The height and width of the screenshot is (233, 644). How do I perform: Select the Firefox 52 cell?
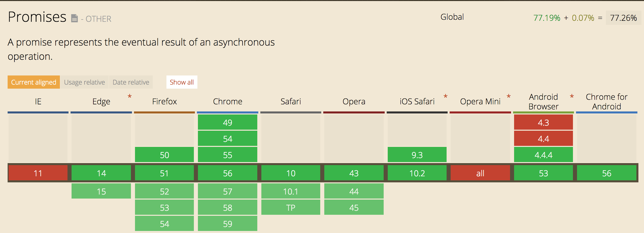click(164, 191)
